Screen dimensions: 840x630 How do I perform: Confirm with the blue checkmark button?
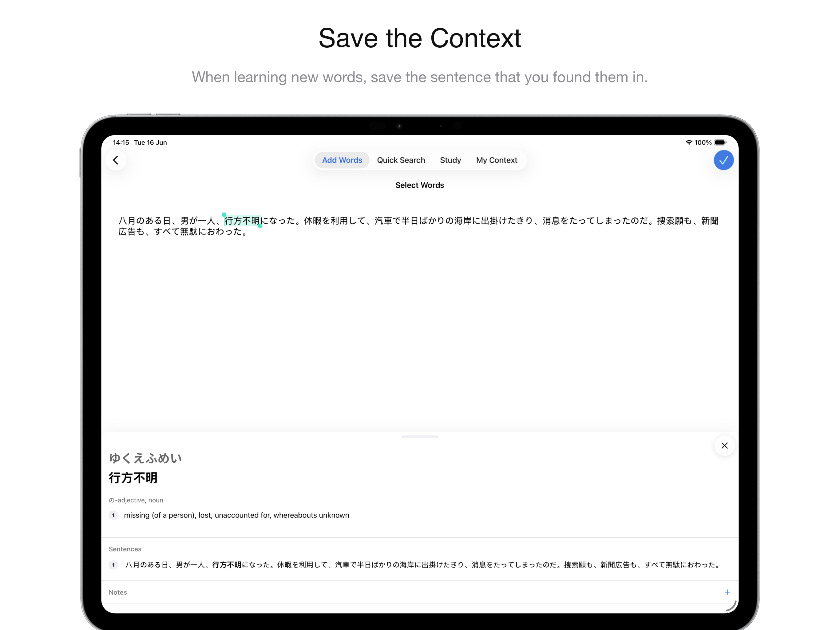tap(723, 160)
